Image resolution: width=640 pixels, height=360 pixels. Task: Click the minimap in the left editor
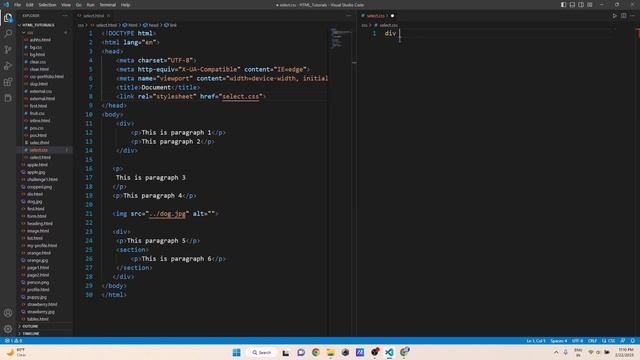pos(340,39)
